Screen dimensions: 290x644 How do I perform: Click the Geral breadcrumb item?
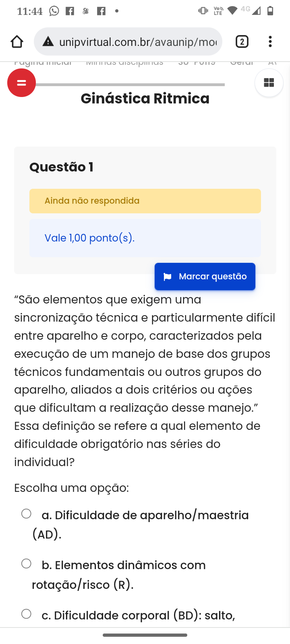[x=242, y=62]
